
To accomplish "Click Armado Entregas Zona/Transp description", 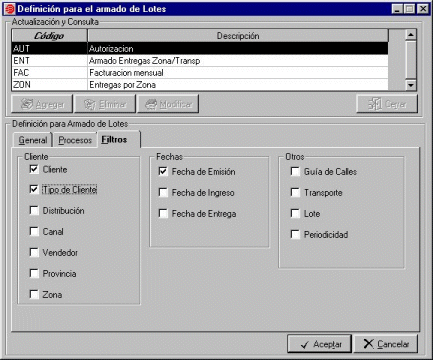I will coord(238,61).
